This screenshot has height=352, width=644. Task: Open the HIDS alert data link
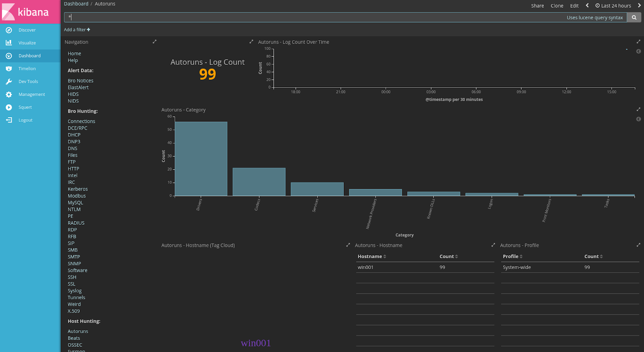(73, 94)
